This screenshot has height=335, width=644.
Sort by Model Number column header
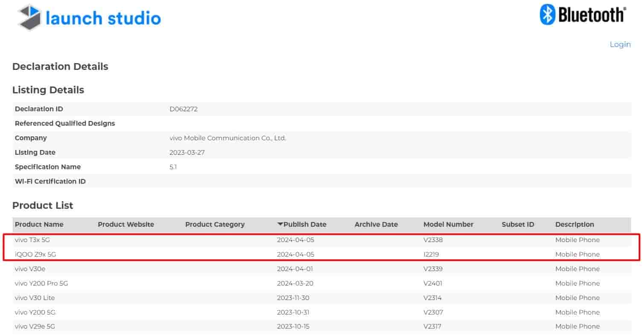coord(448,224)
